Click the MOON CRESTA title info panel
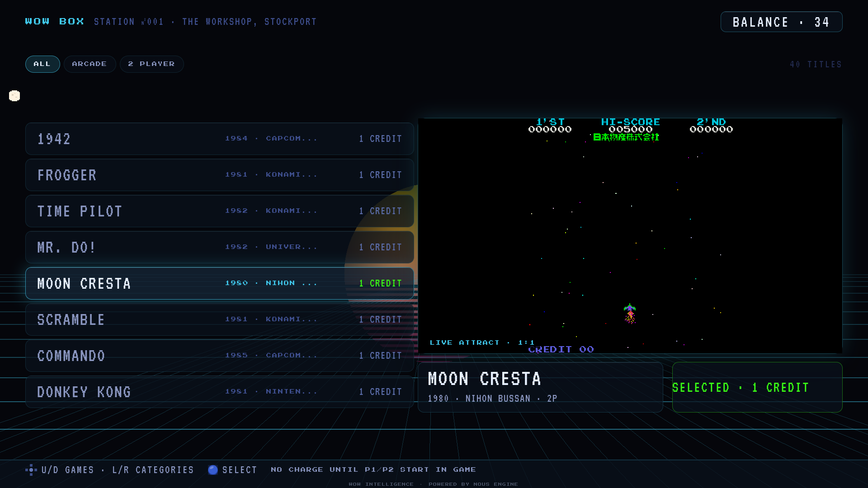 click(x=540, y=387)
